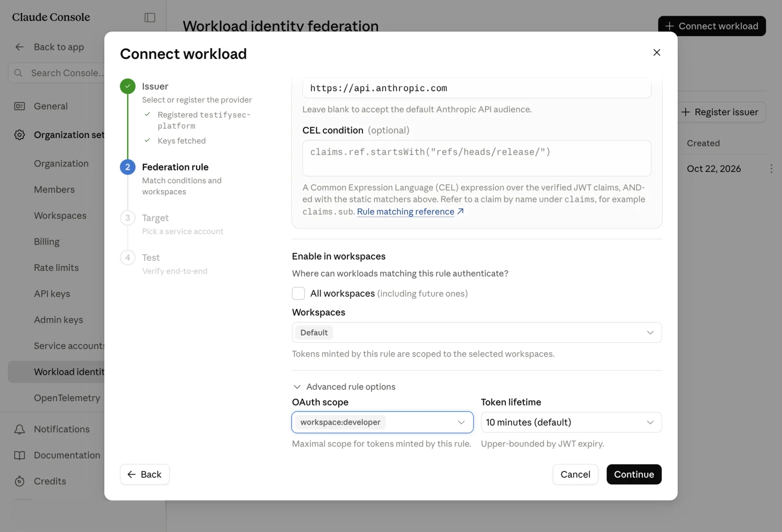Open Service accounts
This screenshot has height=532, width=782.
[x=69, y=346]
